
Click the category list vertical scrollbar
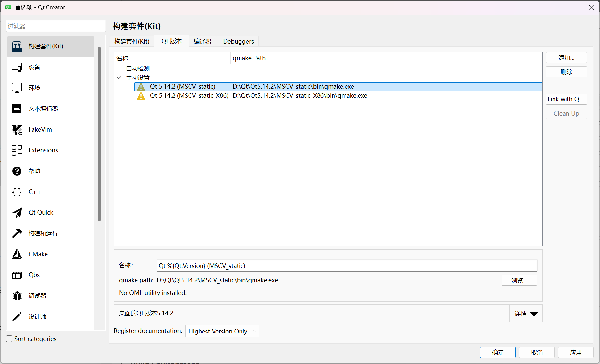99,134
